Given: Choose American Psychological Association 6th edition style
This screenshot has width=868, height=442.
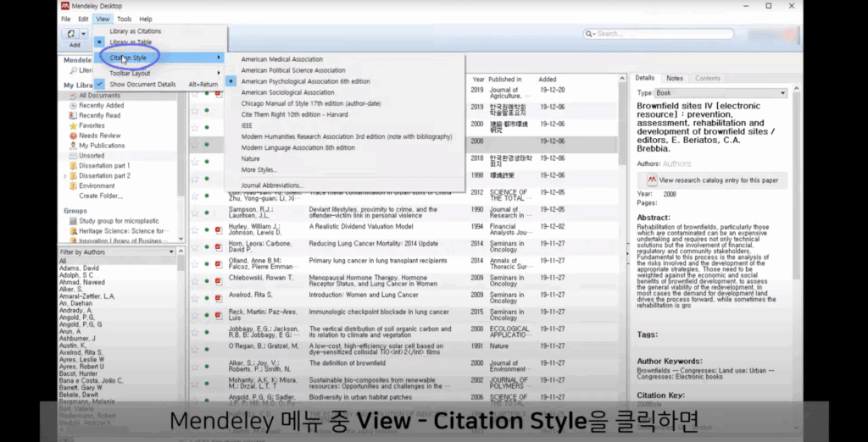Looking at the screenshot, I should 305,81.
